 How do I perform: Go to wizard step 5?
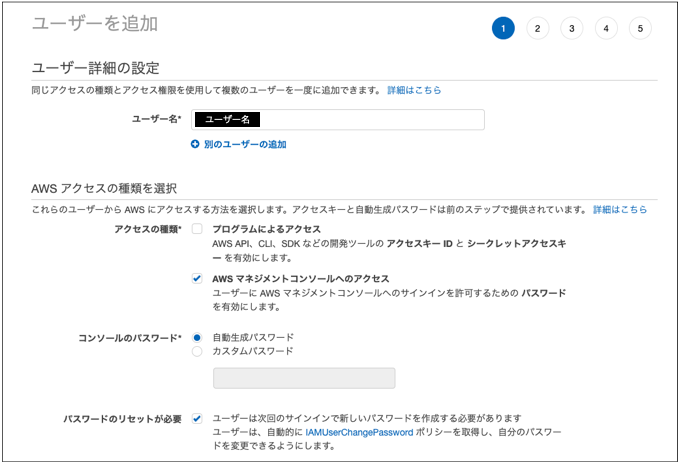pos(640,28)
